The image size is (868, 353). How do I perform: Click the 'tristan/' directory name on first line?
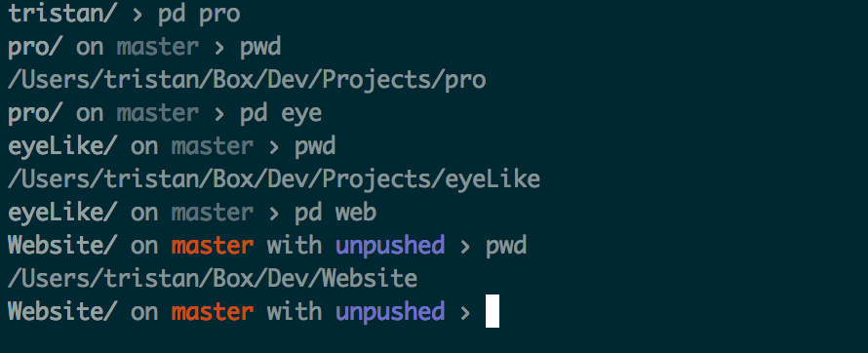pos(62,14)
